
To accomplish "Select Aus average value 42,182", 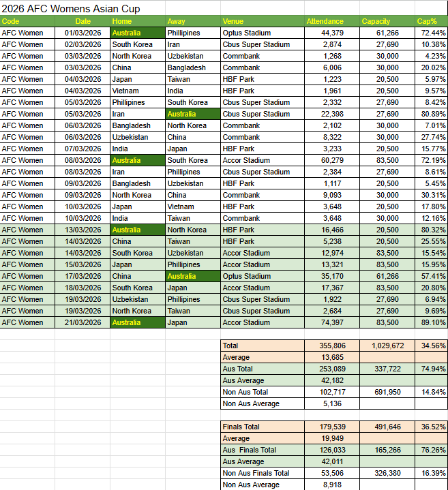I will point(332,380).
